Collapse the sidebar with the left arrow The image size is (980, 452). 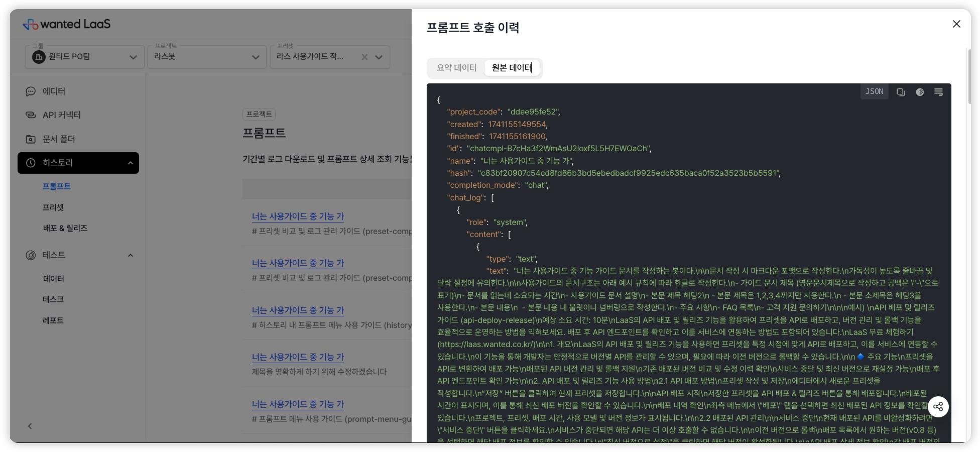click(30, 426)
